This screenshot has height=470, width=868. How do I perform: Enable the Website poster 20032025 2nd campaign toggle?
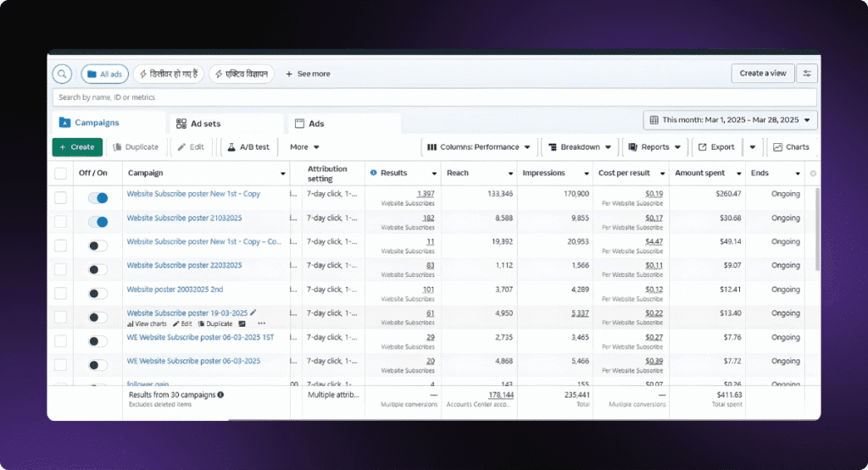(x=98, y=293)
